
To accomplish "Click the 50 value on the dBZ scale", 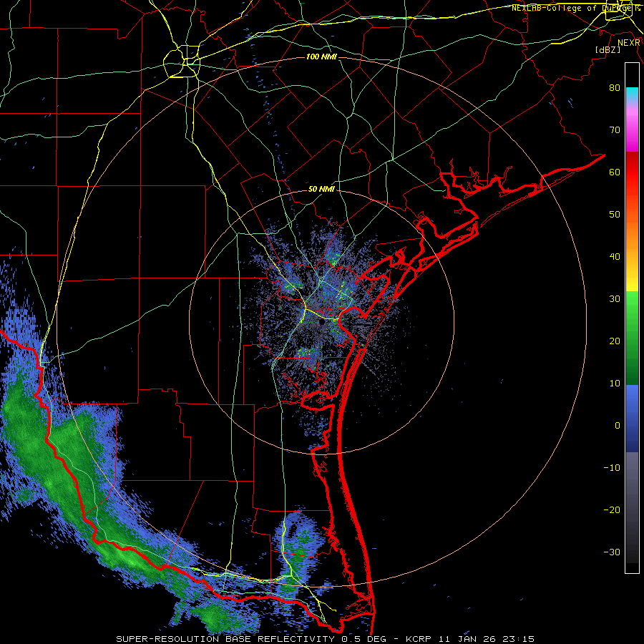I will tap(615, 215).
